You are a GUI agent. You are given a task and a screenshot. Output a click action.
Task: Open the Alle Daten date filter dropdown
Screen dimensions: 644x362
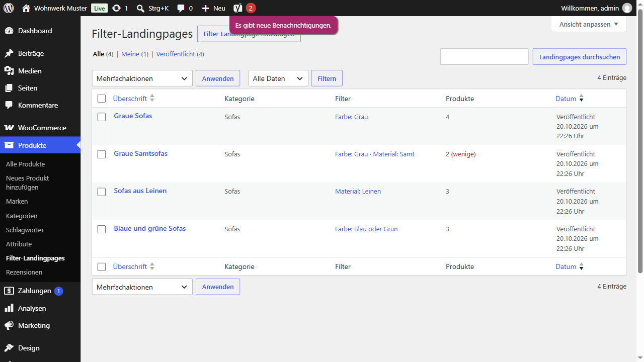pyautogui.click(x=278, y=78)
